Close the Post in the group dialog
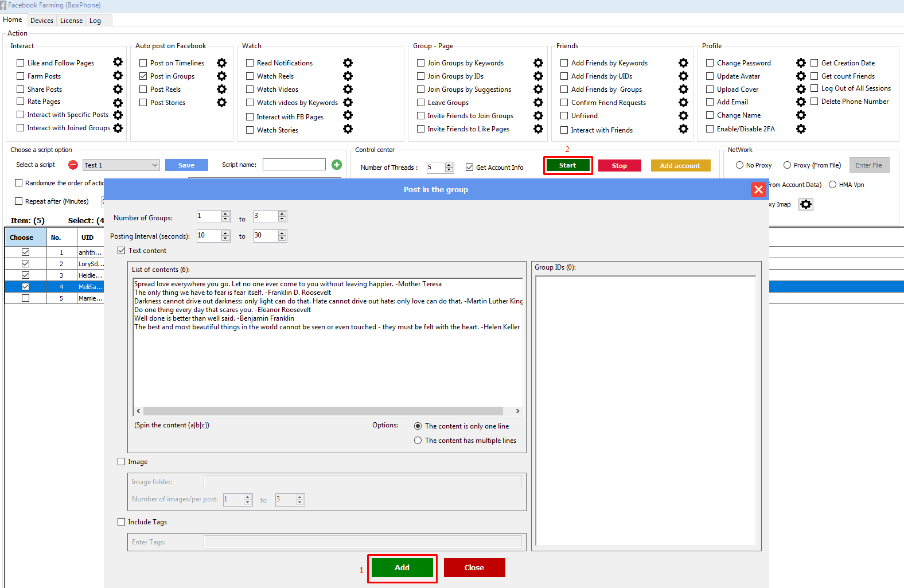The height and width of the screenshot is (588, 904). pyautogui.click(x=758, y=189)
